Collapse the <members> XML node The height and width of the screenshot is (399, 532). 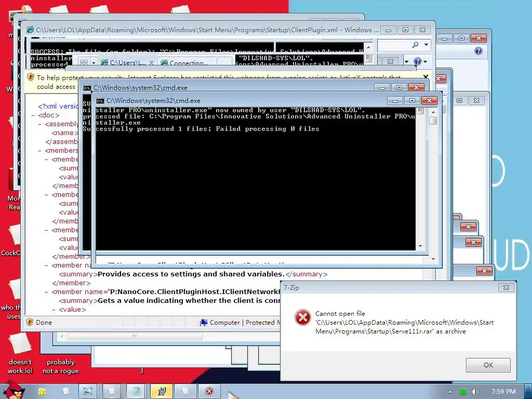tap(39, 151)
